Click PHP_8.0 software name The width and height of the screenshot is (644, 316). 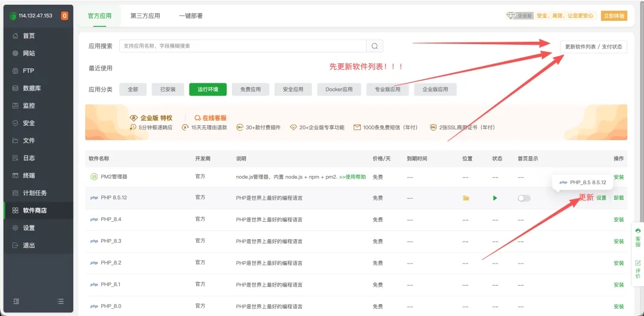tap(111, 306)
